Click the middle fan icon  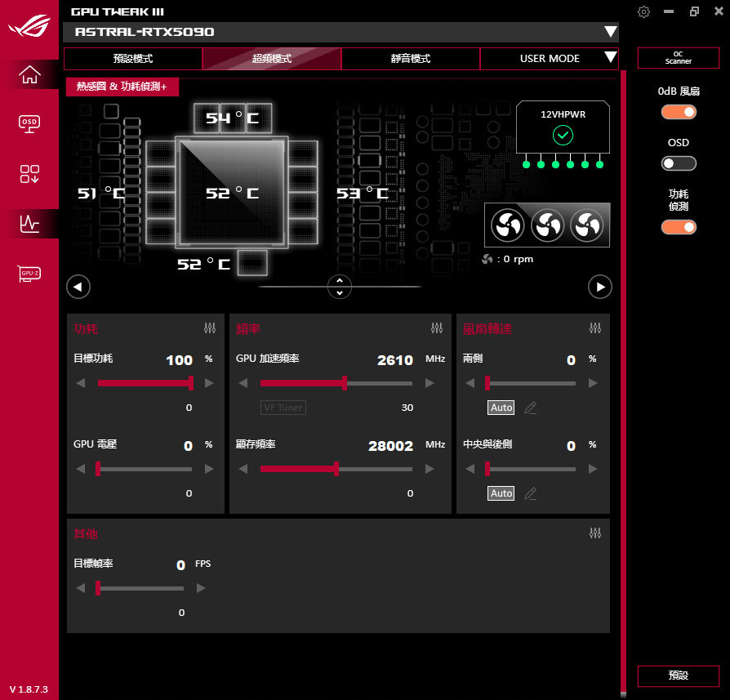[x=547, y=225]
